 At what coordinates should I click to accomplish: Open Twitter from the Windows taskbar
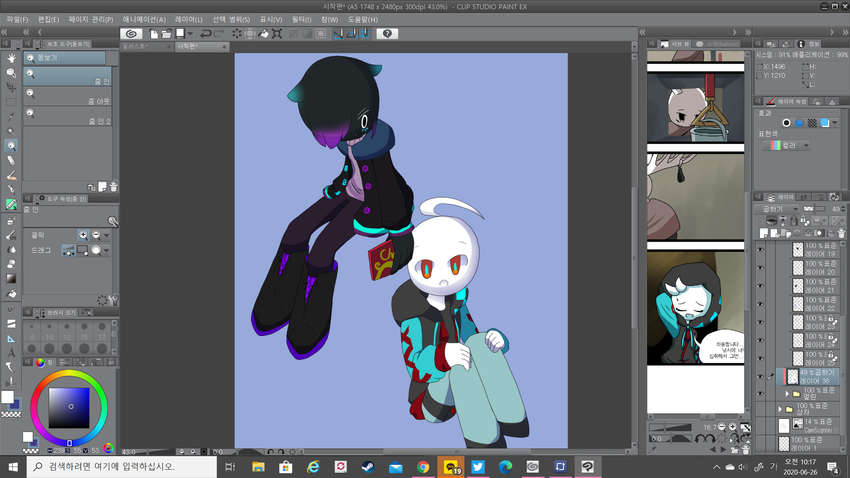click(478, 467)
